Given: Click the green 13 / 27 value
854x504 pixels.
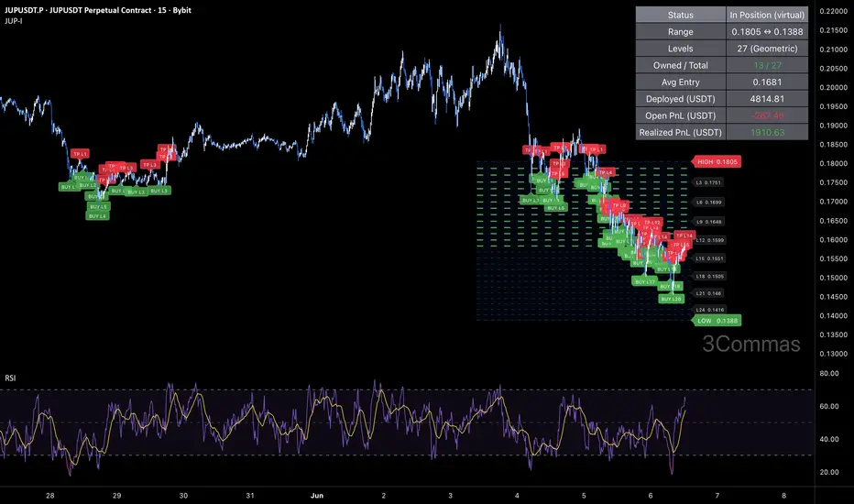Looking at the screenshot, I should coord(767,65).
